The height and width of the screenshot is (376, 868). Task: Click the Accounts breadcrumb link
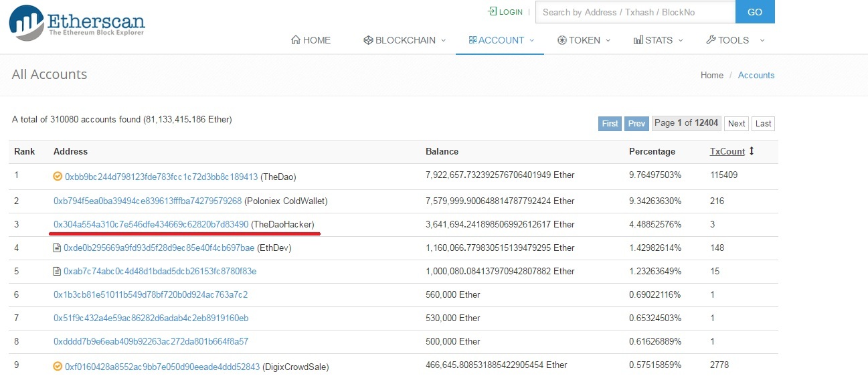(x=756, y=75)
